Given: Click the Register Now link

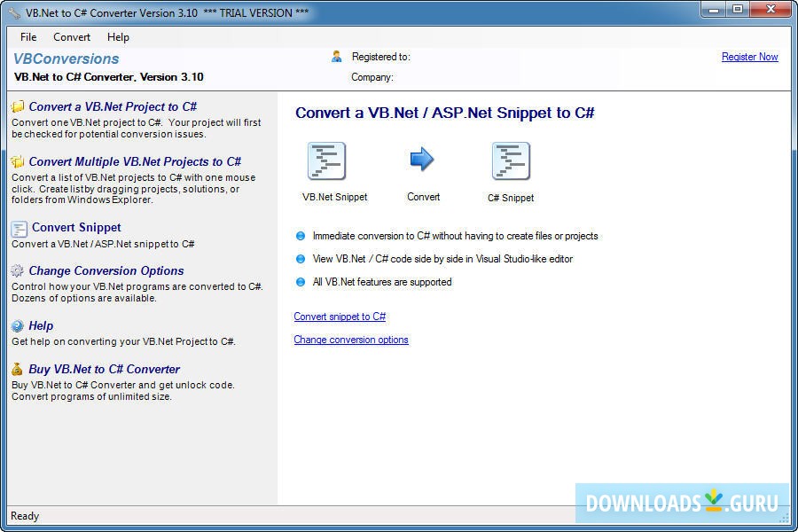Looking at the screenshot, I should (749, 57).
